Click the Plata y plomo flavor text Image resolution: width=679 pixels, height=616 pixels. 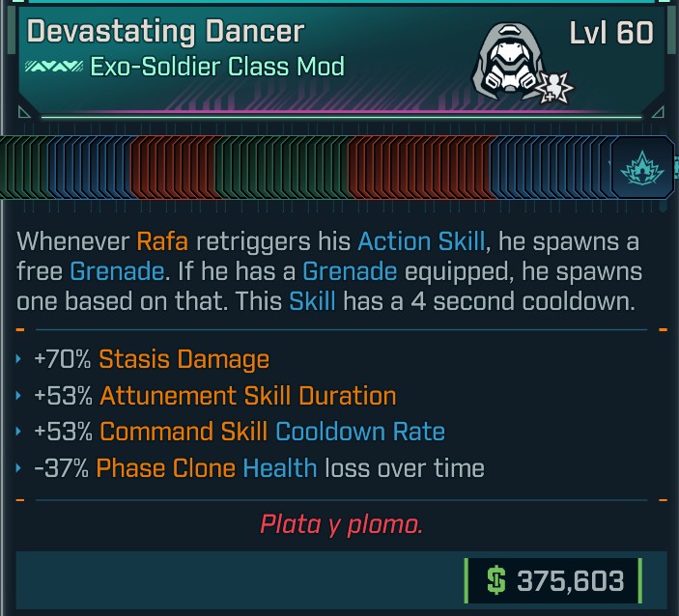[x=341, y=524]
